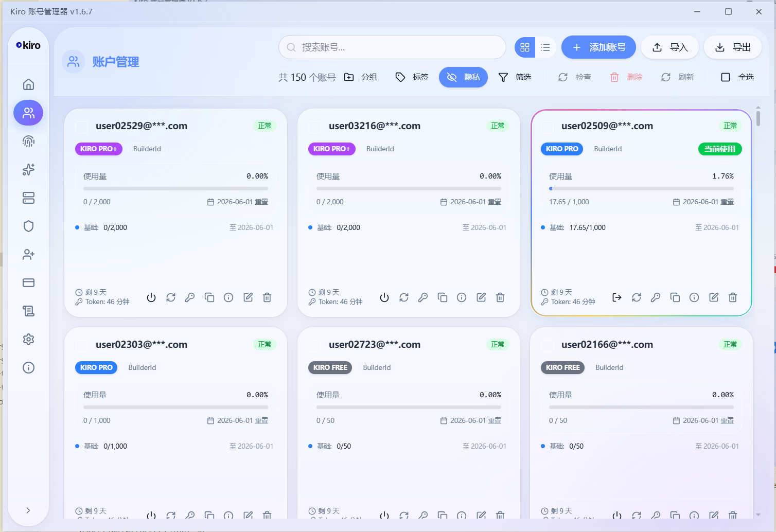
Task: Click the 检查 check button
Action: [575, 77]
